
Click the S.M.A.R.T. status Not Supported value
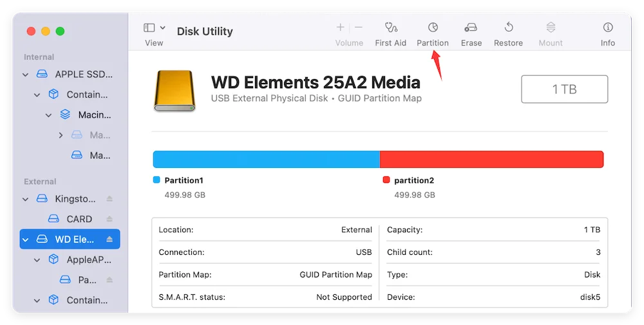[x=344, y=297]
